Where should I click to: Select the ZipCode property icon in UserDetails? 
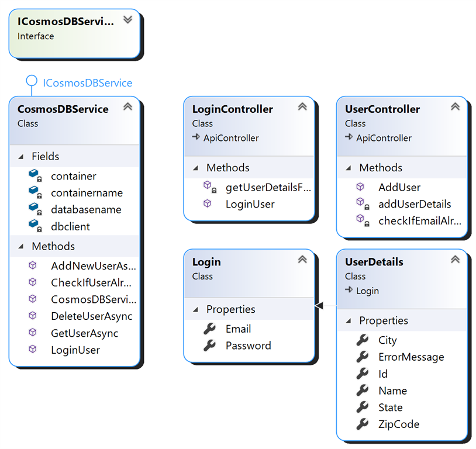click(x=361, y=424)
